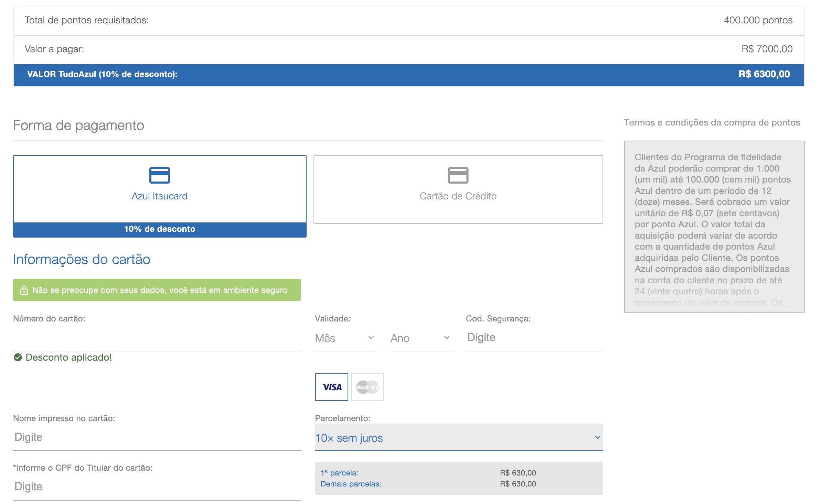The image size is (820, 504).
Task: Click the padlock icon in secure notice
Action: [x=24, y=290]
